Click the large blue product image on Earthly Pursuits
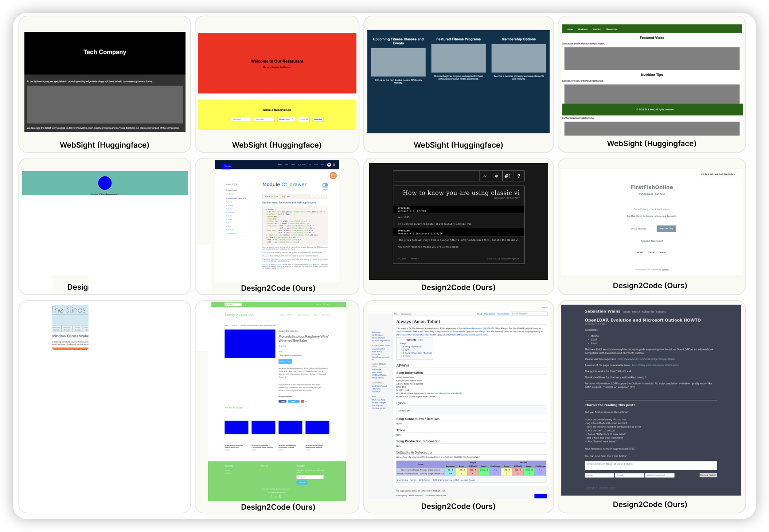This screenshot has width=769, height=532. point(250,344)
